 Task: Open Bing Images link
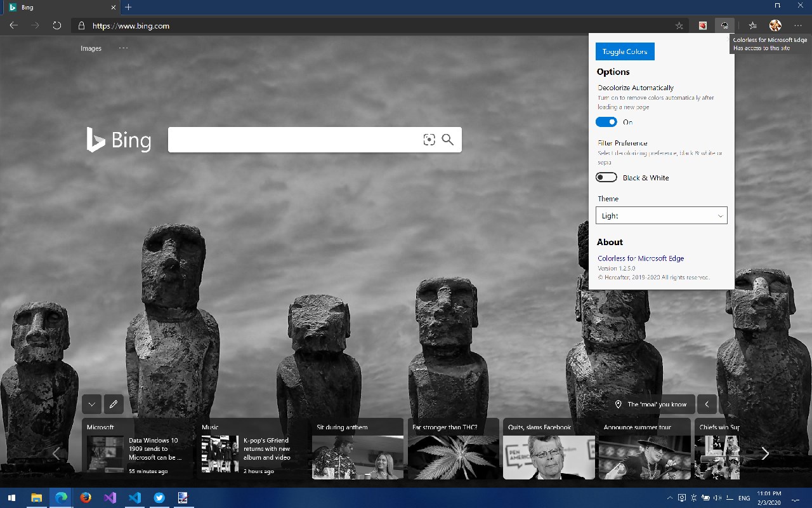(x=91, y=48)
